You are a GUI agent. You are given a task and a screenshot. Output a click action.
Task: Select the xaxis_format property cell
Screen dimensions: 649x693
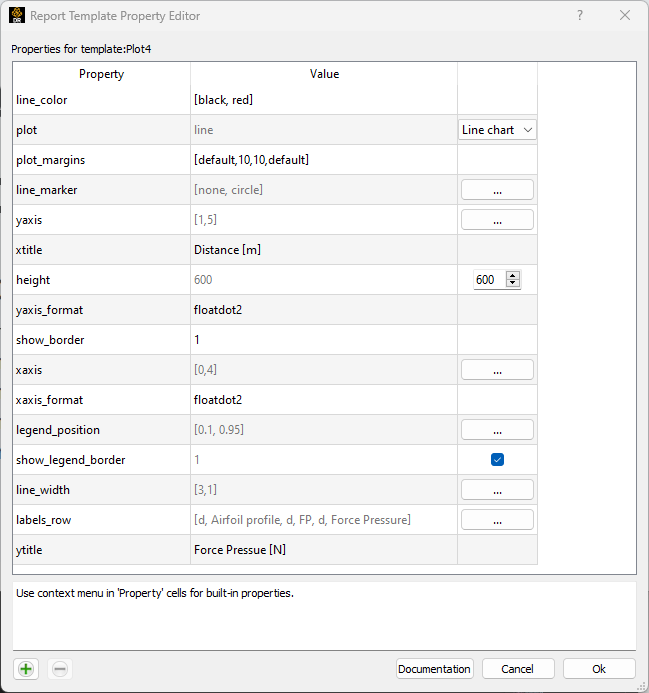[102, 400]
